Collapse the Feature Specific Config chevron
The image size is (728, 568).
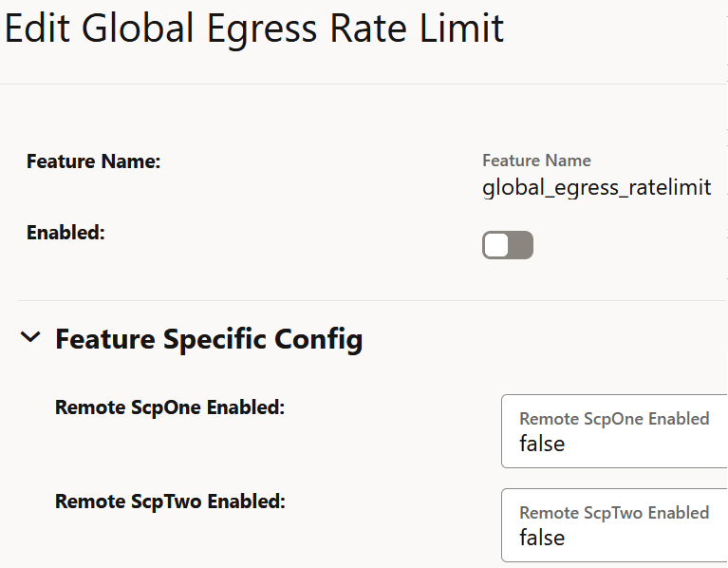[x=30, y=337]
